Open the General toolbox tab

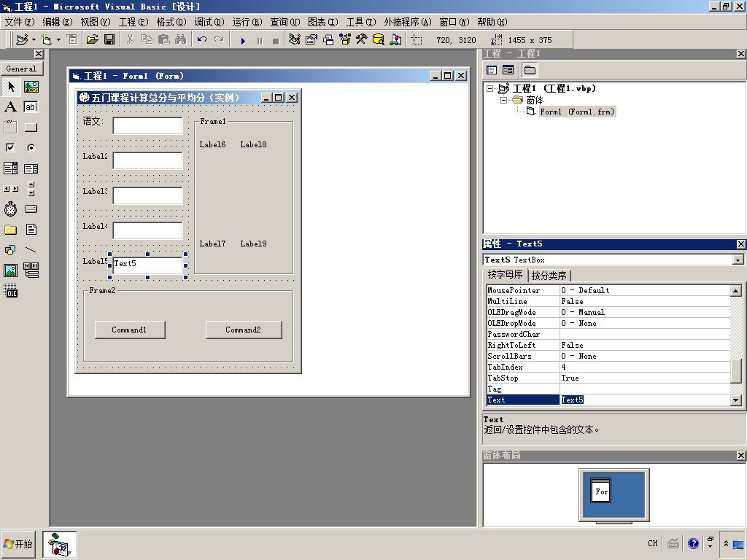[x=21, y=69]
